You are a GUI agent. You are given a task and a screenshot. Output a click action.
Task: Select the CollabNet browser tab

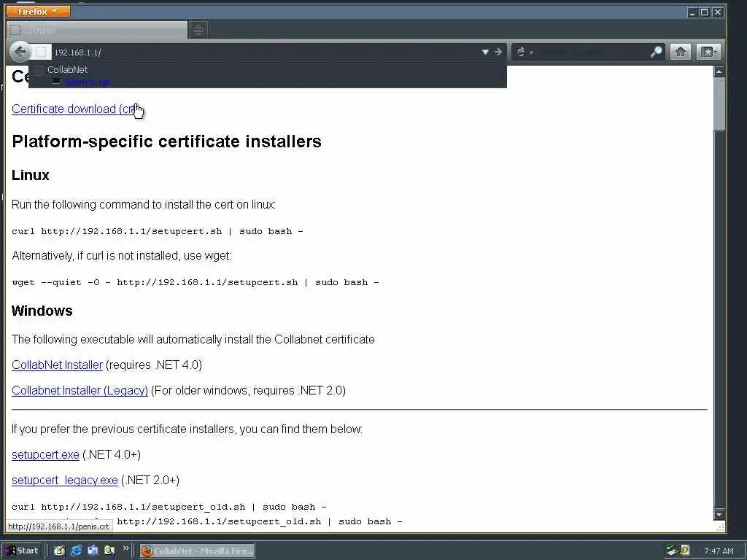97,31
